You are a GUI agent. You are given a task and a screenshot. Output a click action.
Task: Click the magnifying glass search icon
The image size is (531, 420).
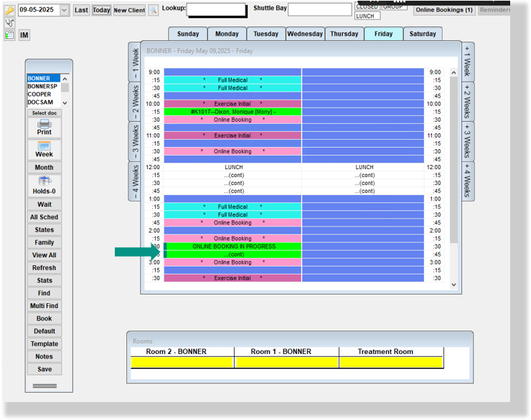tap(153, 10)
